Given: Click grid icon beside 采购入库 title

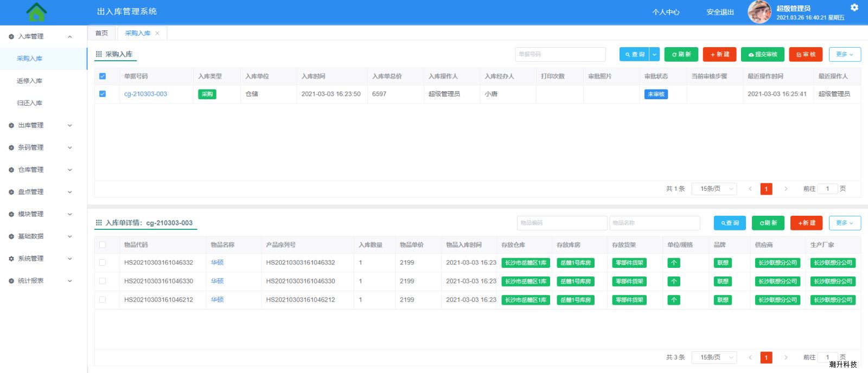Looking at the screenshot, I should point(99,54).
